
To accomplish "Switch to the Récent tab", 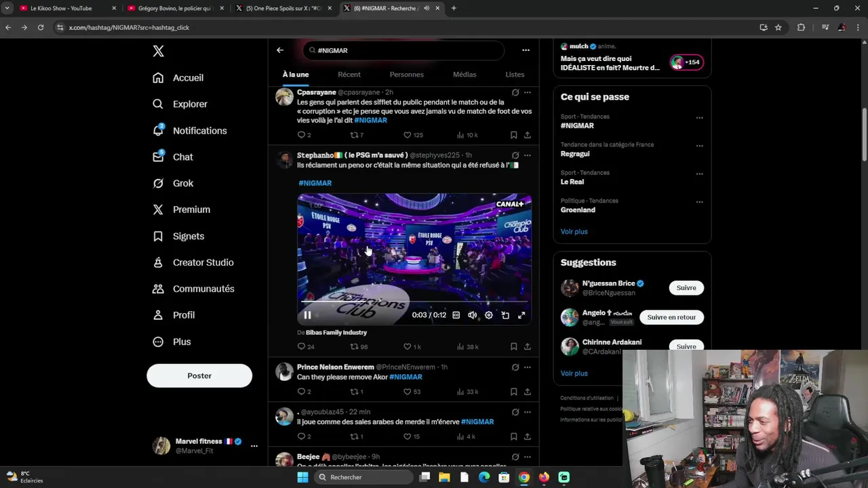I will (x=349, y=75).
